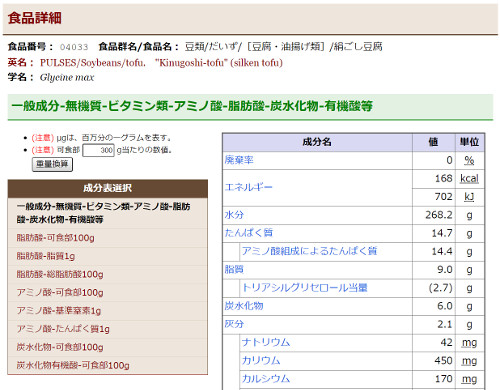Viewport: 500px width, 390px height.
Task: Click the food name 絹ごし豆腐 text
Action: 358,46
